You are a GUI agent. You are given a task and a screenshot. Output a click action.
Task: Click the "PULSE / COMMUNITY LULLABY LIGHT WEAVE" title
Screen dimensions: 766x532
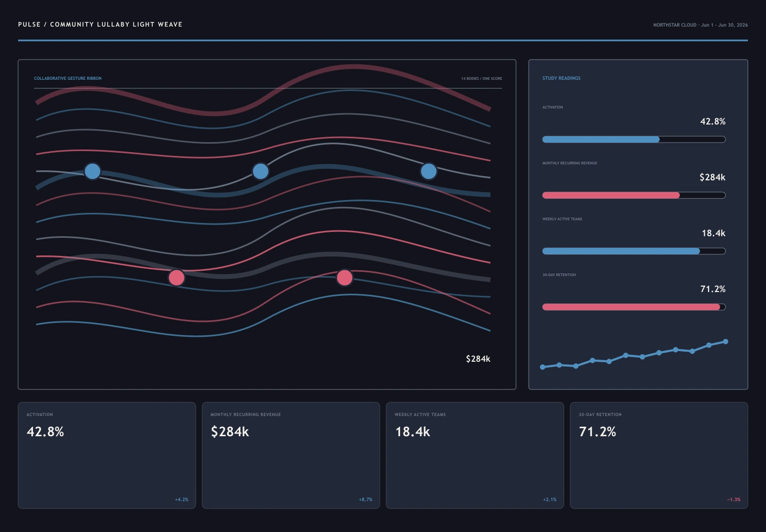(100, 24)
